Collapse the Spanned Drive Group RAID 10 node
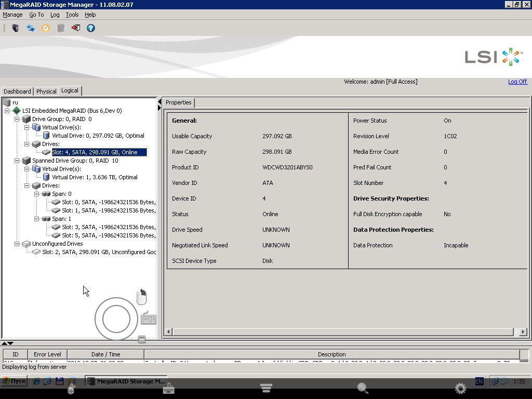 point(17,161)
